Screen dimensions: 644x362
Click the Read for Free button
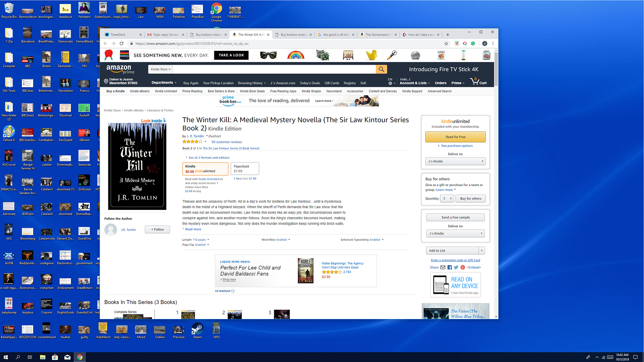455,137
